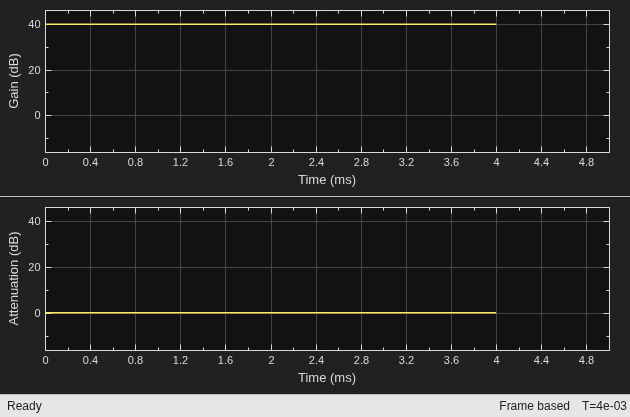Click Time (ms) label under Attenuation plot
This screenshot has height=417, width=630.
click(x=327, y=378)
